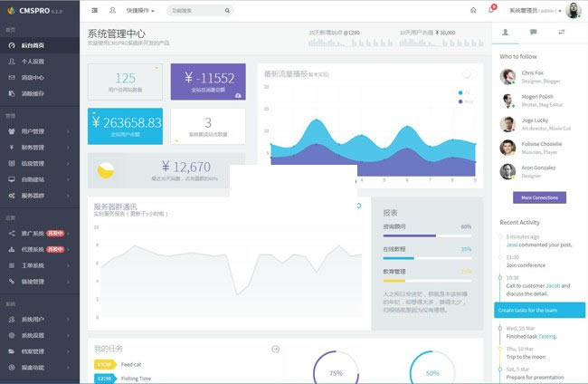The height and width of the screenshot is (384, 588).
Task: Open the 系统管理员 admin account dropdown
Action: (x=536, y=11)
